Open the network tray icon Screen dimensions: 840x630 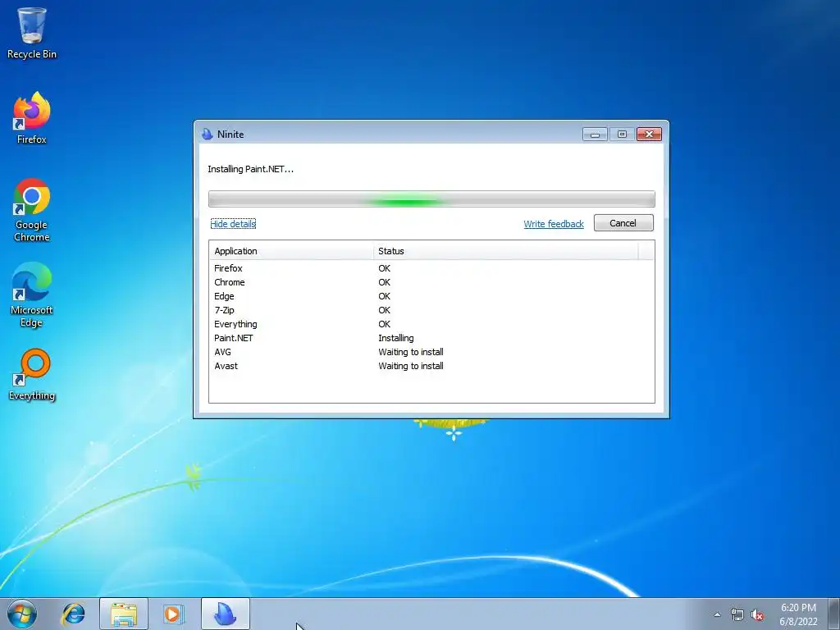tap(737, 614)
